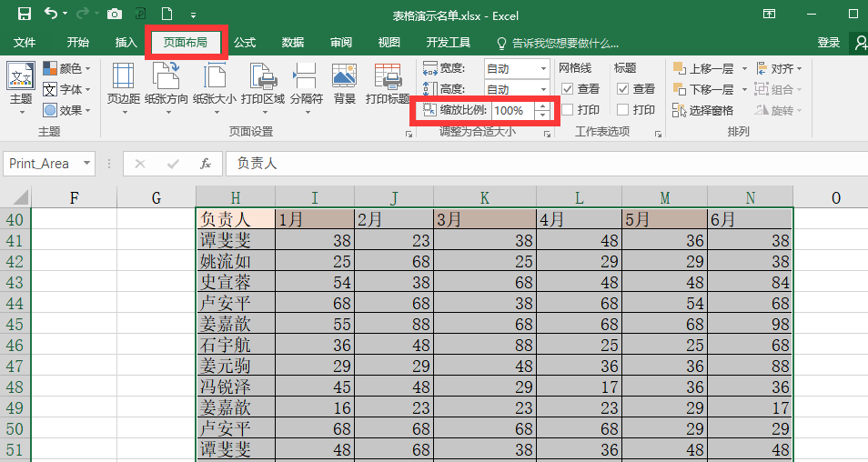The height and width of the screenshot is (462, 868).
Task: Open the undo history dropdown arrow
Action: (x=66, y=14)
